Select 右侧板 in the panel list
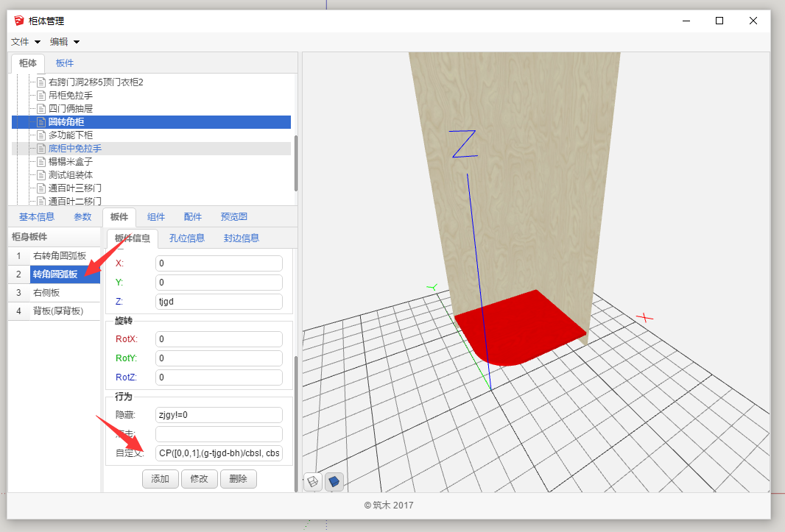Image resolution: width=785 pixels, height=532 pixels. (x=46, y=293)
